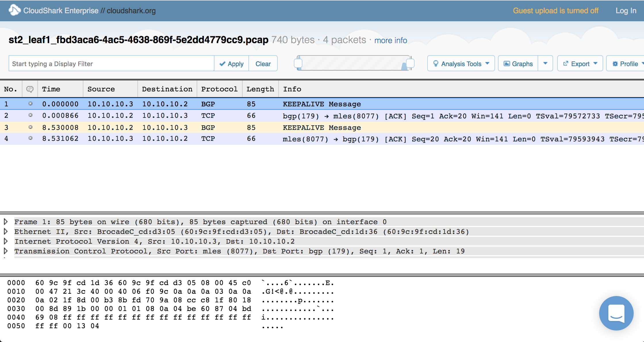Expand Frame 1 details tree
644x342 pixels.
pyautogui.click(x=5, y=222)
